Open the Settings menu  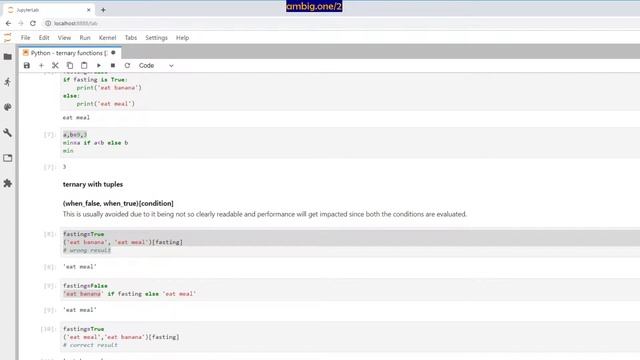(156, 38)
